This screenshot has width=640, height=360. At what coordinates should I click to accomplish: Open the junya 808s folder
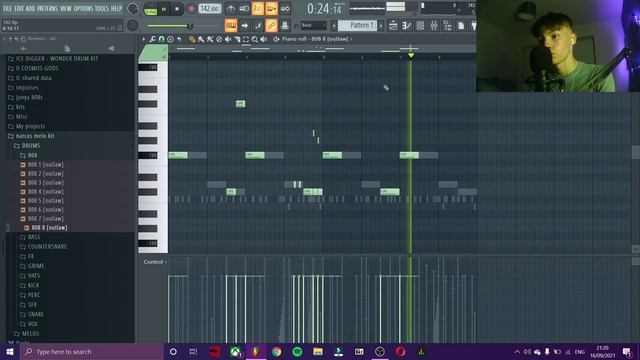[29, 98]
